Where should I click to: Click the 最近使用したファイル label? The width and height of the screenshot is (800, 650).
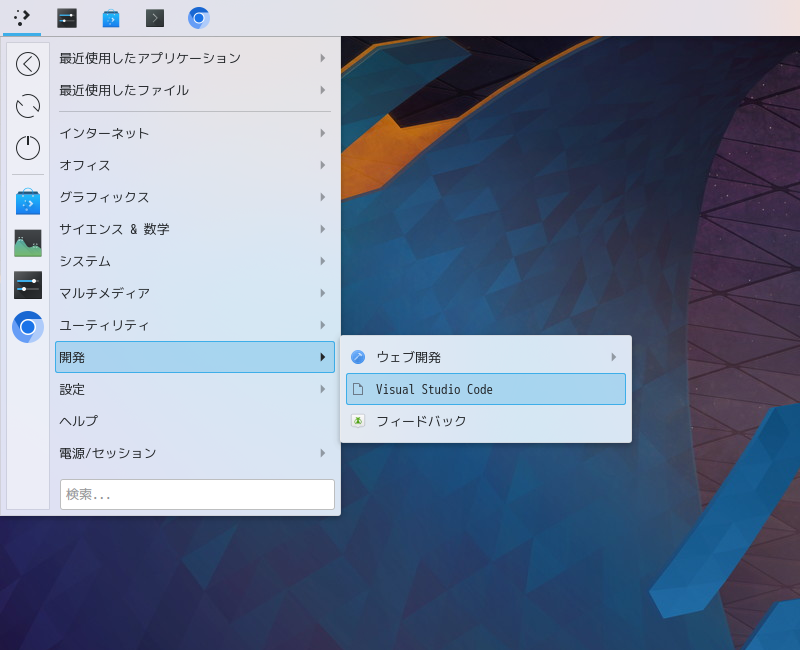click(x=124, y=90)
